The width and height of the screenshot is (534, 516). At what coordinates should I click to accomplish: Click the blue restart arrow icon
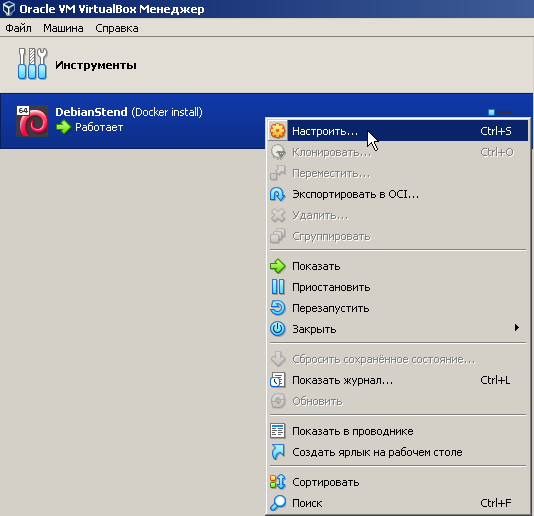pyautogui.click(x=278, y=308)
